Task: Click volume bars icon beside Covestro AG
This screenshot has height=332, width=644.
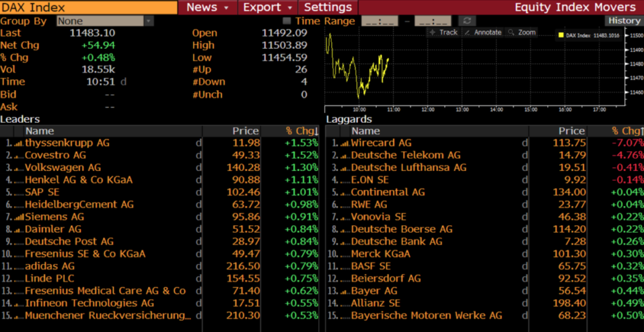Action: click(19, 156)
